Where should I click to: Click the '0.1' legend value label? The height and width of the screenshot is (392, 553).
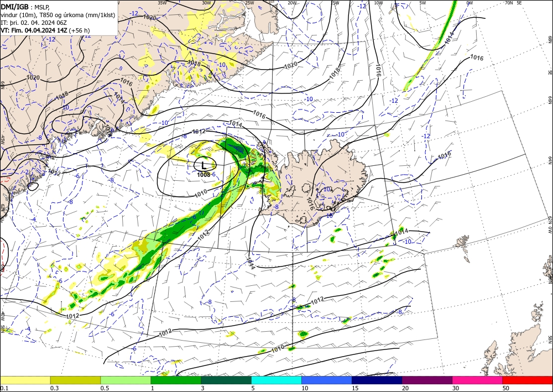pyautogui.click(x=4, y=388)
